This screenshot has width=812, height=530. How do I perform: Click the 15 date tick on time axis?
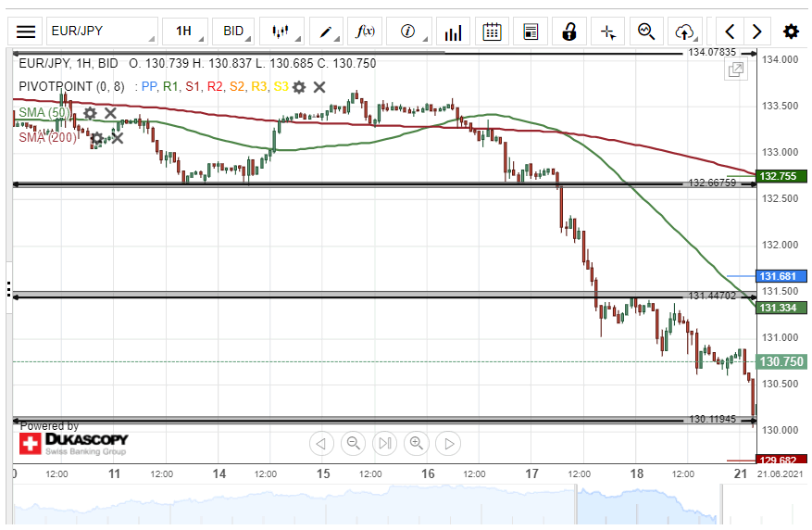[323, 473]
